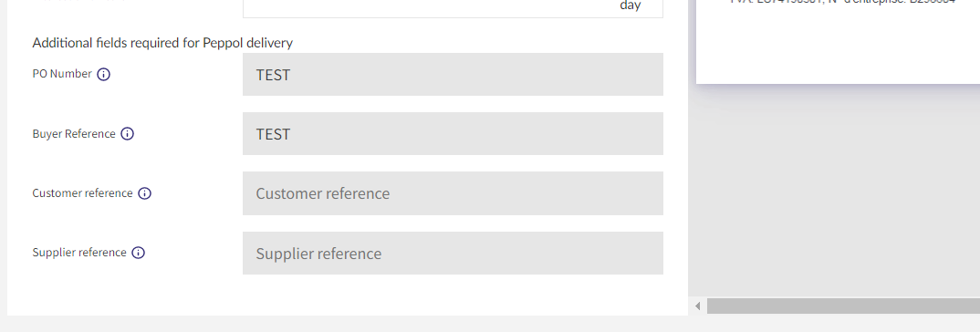980x332 pixels.
Task: Click into the Supplier reference input
Action: click(x=453, y=254)
